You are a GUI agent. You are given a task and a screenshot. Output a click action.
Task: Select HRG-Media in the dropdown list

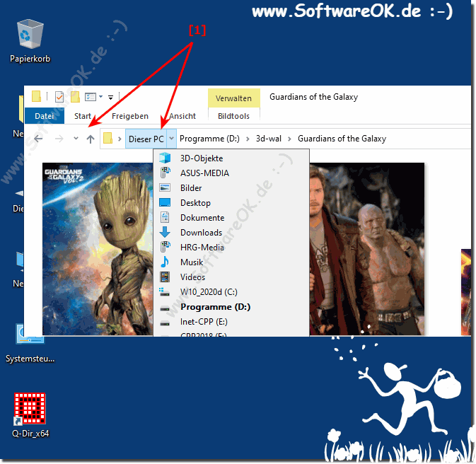[231, 248]
